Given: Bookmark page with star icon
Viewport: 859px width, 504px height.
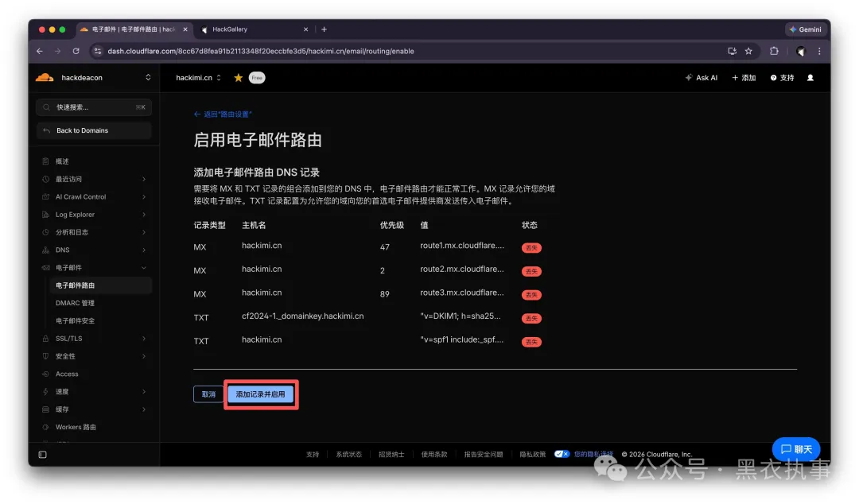Looking at the screenshot, I should [748, 51].
